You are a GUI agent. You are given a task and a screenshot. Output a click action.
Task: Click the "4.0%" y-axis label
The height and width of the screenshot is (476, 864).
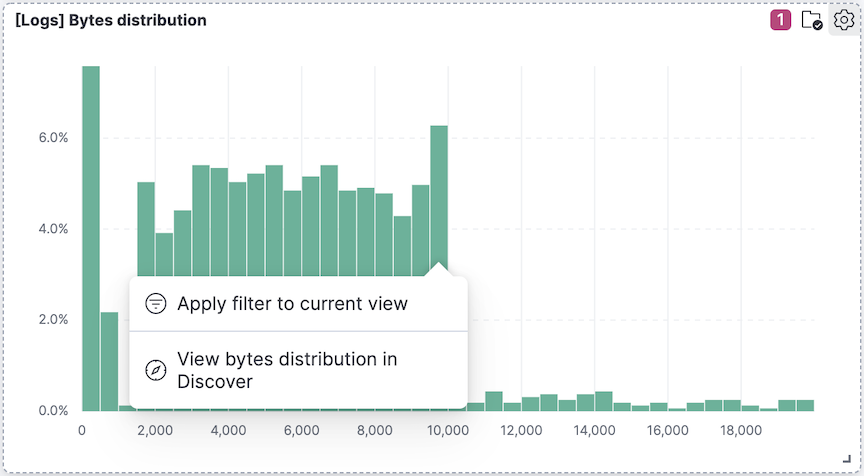pyautogui.click(x=49, y=229)
